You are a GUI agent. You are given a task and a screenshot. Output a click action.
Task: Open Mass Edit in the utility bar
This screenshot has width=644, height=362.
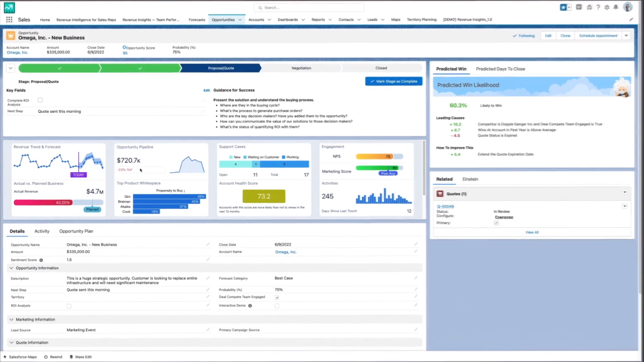(81, 357)
